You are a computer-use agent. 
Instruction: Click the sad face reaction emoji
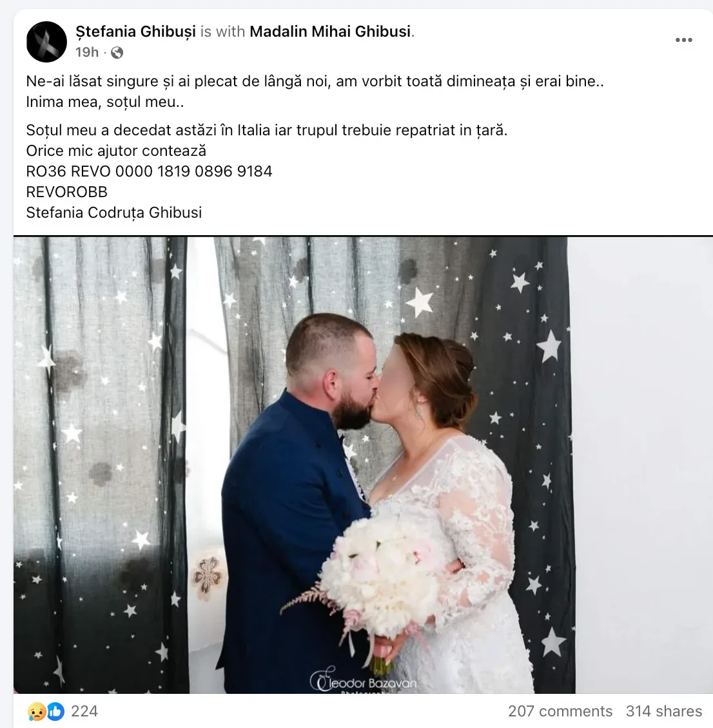[37, 711]
